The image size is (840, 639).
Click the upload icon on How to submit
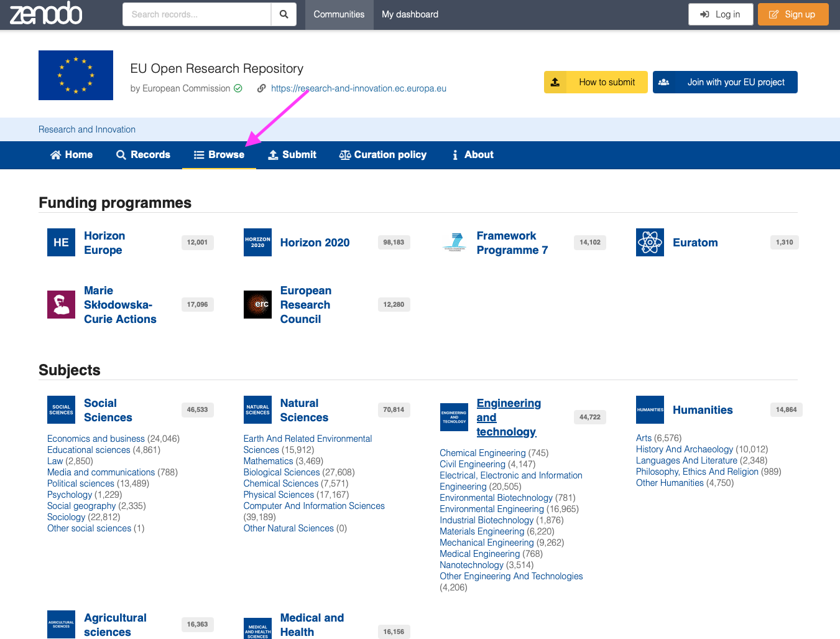pyautogui.click(x=555, y=82)
